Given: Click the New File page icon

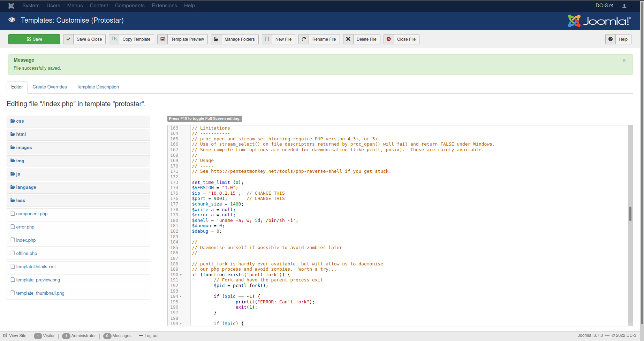Looking at the screenshot, I should [x=267, y=39].
